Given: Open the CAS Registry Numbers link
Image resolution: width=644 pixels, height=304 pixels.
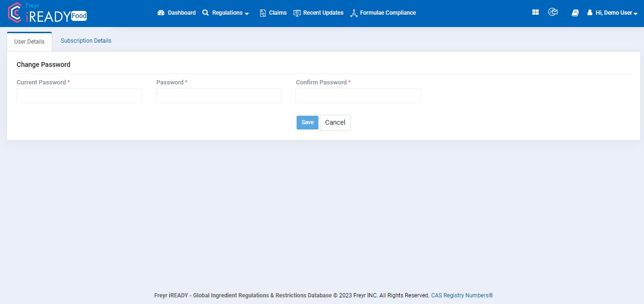Looking at the screenshot, I should point(462,295).
